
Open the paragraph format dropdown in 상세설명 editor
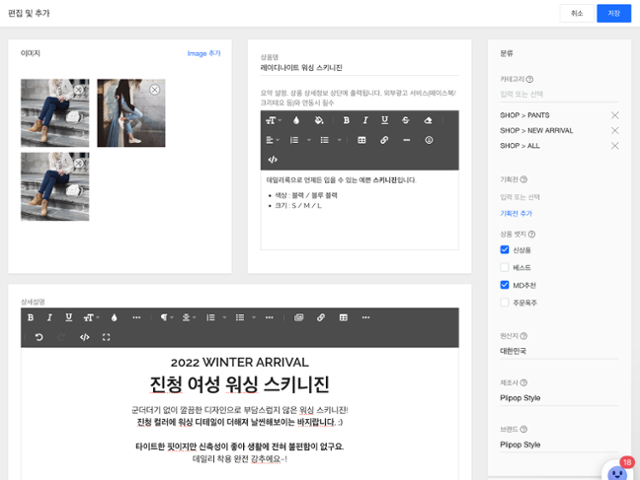(x=167, y=318)
